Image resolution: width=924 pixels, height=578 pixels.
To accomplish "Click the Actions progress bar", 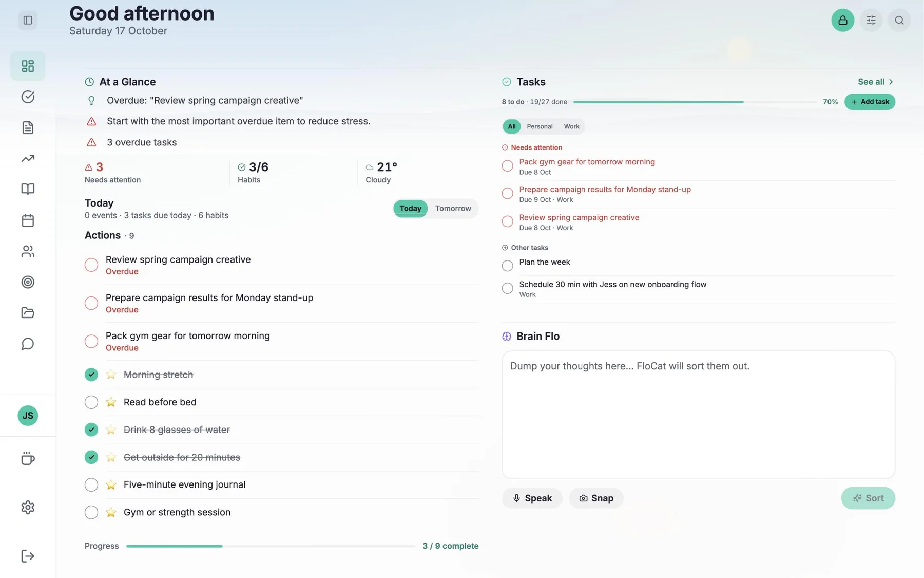I will point(271,546).
